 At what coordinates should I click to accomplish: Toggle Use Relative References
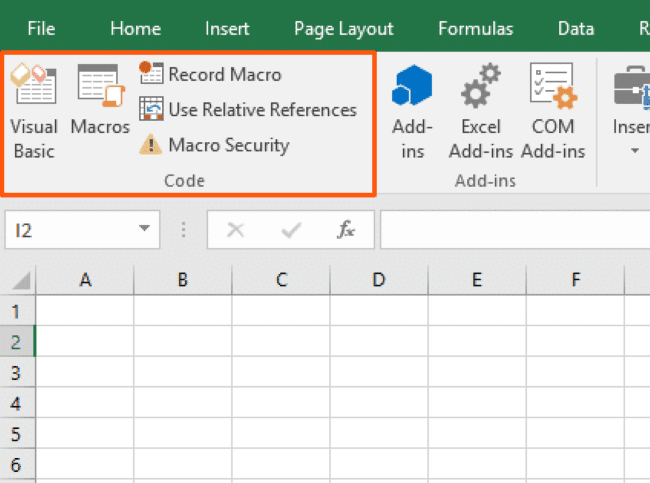pyautogui.click(x=248, y=109)
